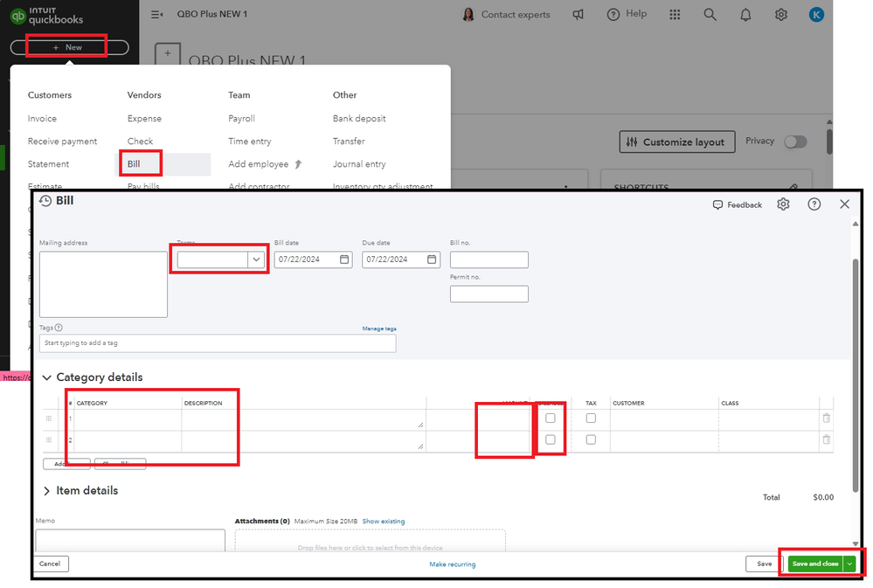Select Journal entry menu entry
The width and height of the screenshot is (873, 588).
(359, 164)
